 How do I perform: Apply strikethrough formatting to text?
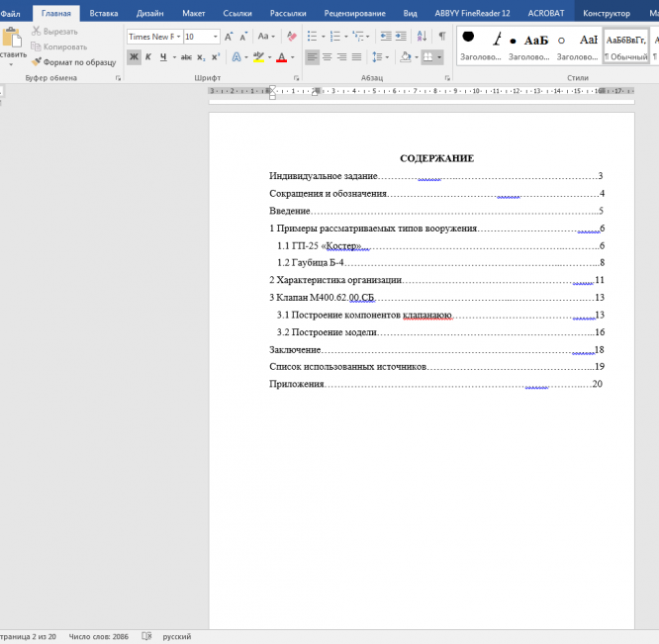coord(186,57)
